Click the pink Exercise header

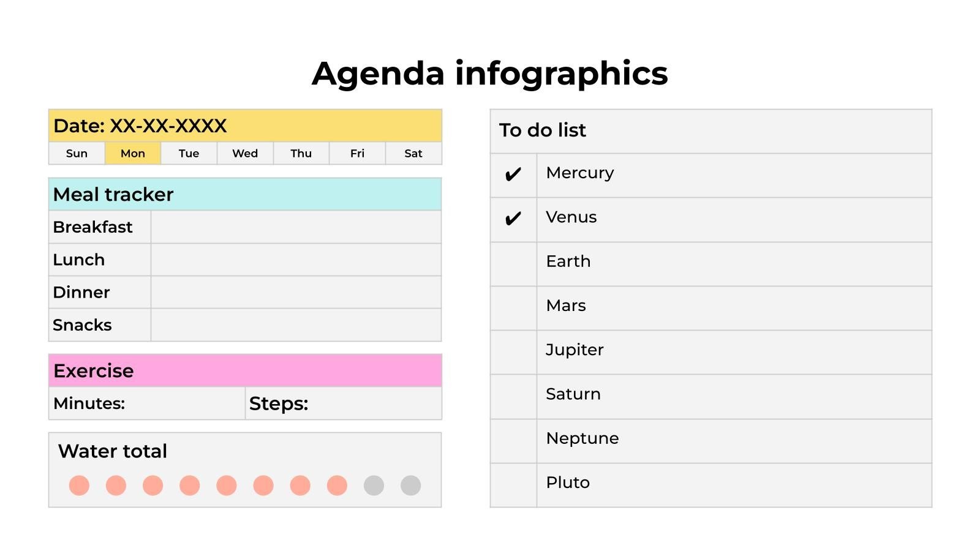(x=245, y=370)
